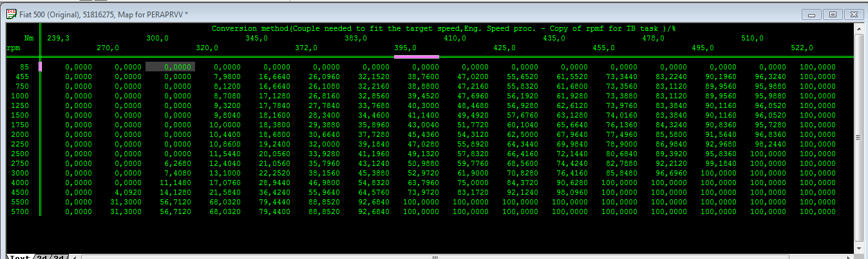Switch to the first 2d view tab

[42, 256]
